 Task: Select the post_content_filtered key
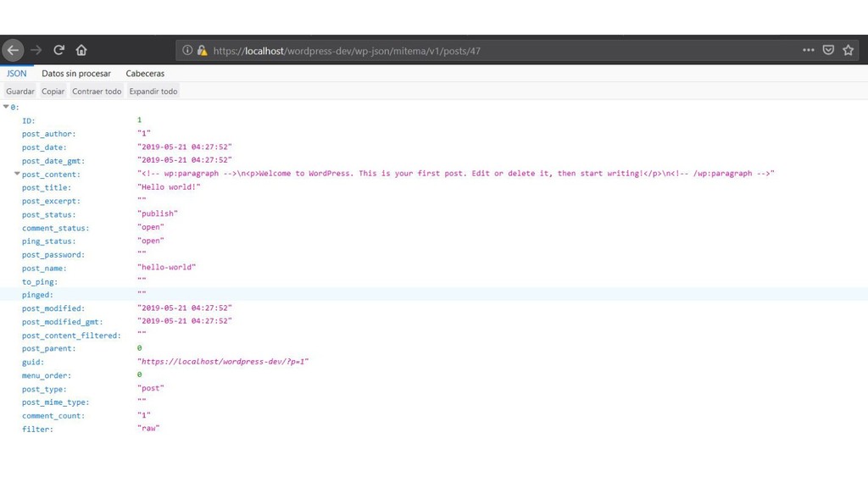(71, 335)
